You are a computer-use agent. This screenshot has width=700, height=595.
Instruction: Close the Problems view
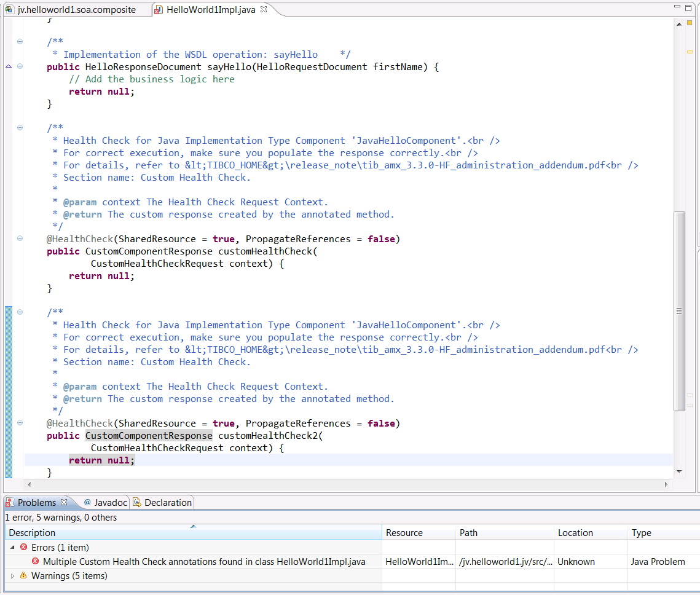(x=64, y=502)
